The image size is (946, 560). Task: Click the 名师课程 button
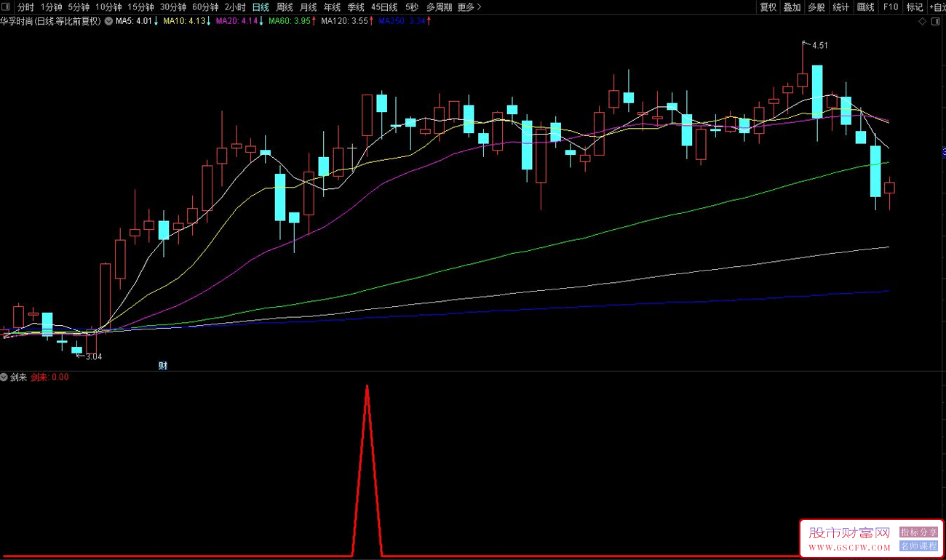(x=918, y=546)
